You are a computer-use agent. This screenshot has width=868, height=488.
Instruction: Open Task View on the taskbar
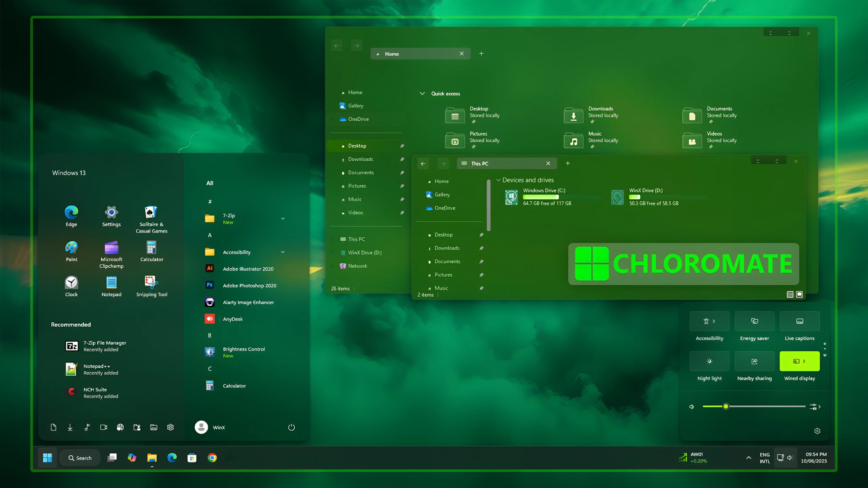(x=112, y=458)
